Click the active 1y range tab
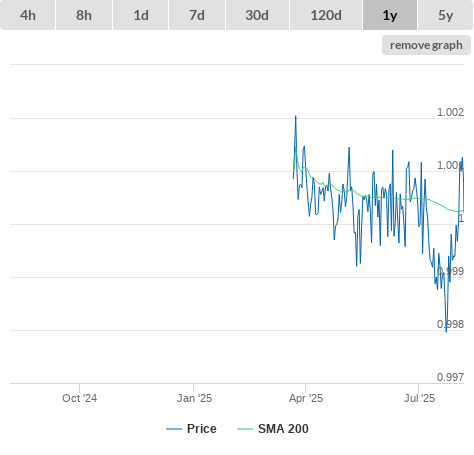474x455 pixels. (x=390, y=15)
